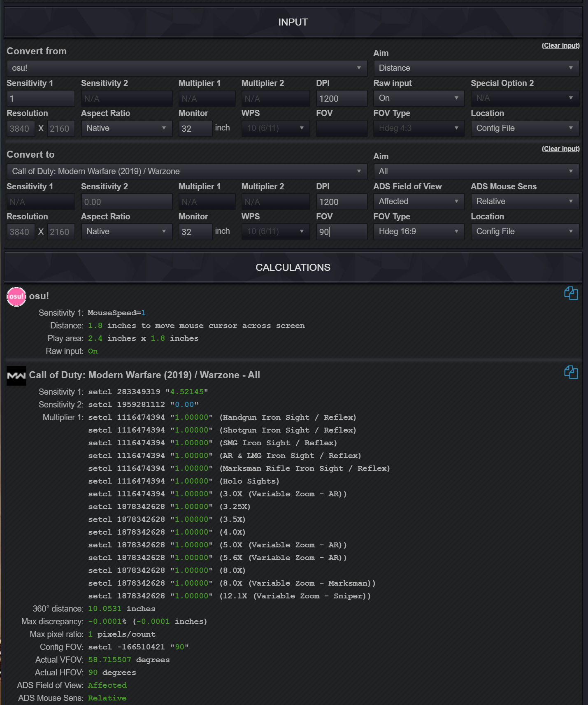Click the 12.1X Variable Zoom Sniper line
Image resolution: width=588 pixels, height=705 pixels.
230,596
